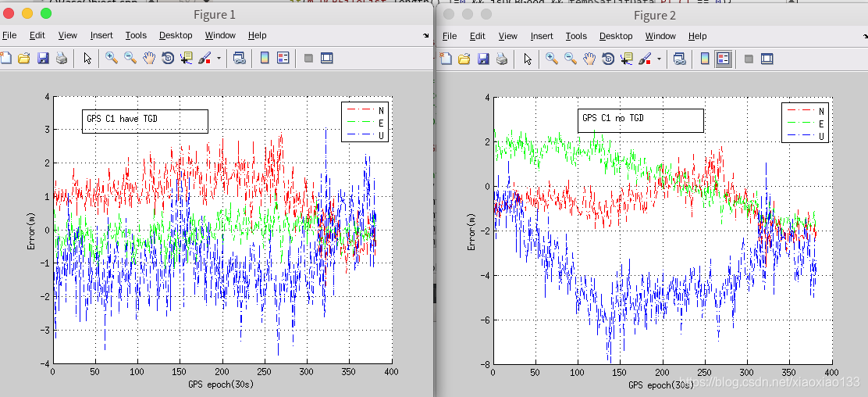This screenshot has width=868, height=397.
Task: Activate Zoom In tool in Figure 2
Action: pyautogui.click(x=551, y=58)
